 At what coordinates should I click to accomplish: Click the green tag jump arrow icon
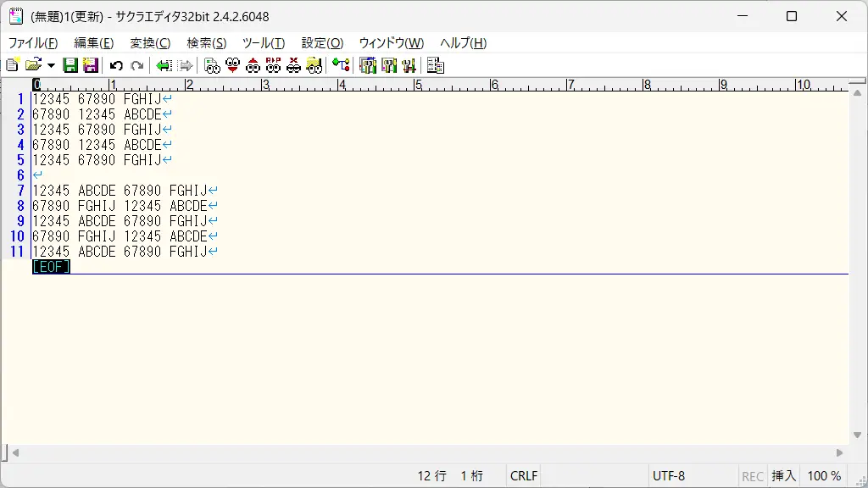click(164, 65)
